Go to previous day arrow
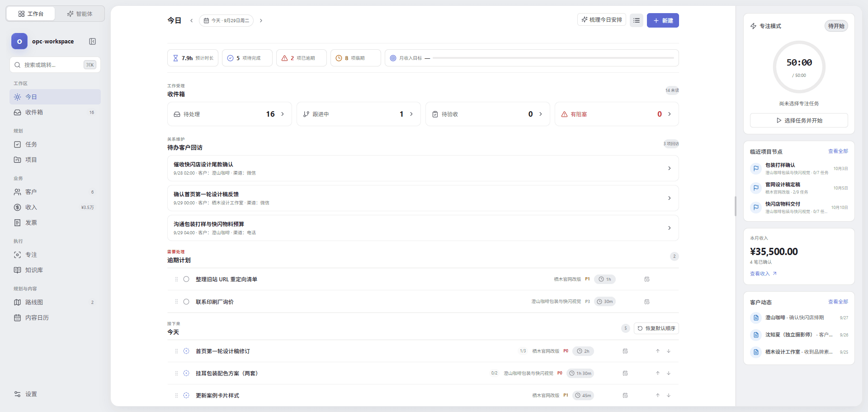This screenshot has height=412, width=868. 192,20
